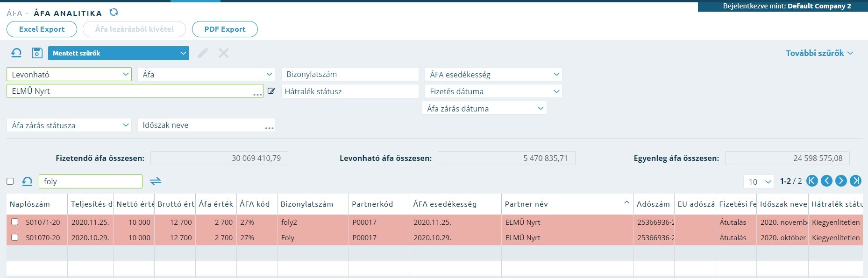868x278 pixels.
Task: Tick the checkbox for row S01070-20
Action: click(x=14, y=237)
